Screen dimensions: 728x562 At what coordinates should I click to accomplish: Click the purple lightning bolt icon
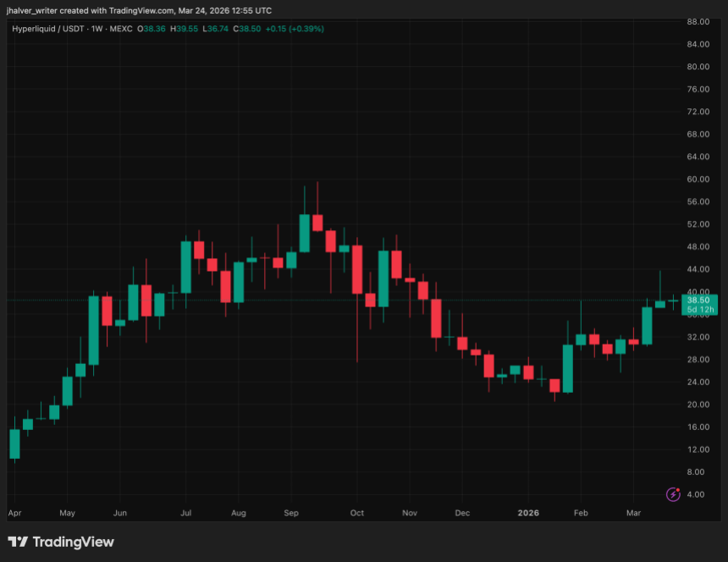click(674, 494)
